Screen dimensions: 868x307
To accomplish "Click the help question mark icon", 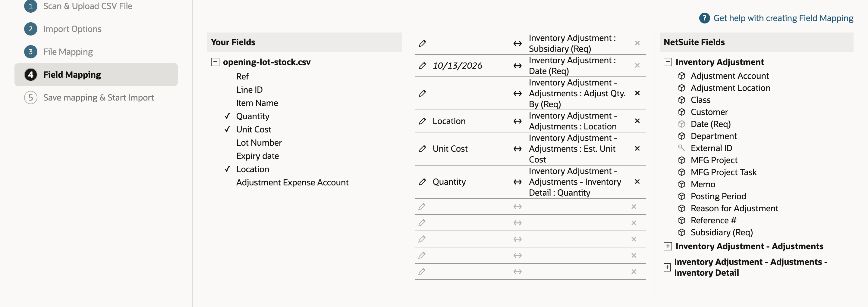I will pos(704,18).
